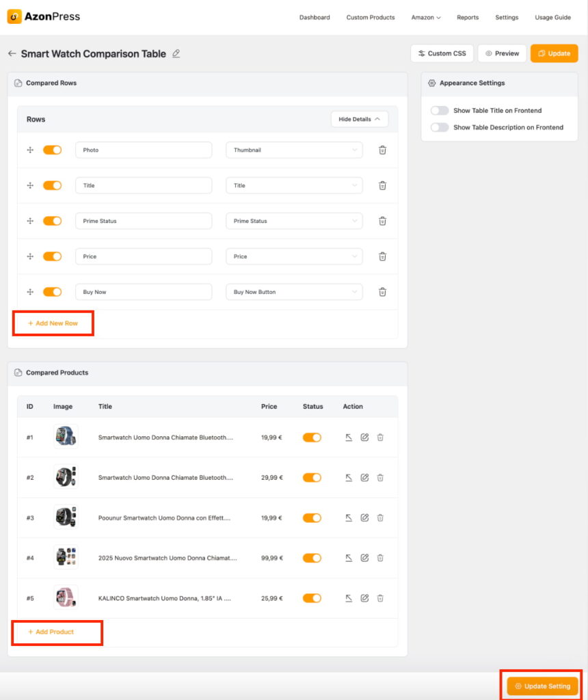Open product #3 Poounur link arrow icon
This screenshot has width=588, height=700.
349,518
